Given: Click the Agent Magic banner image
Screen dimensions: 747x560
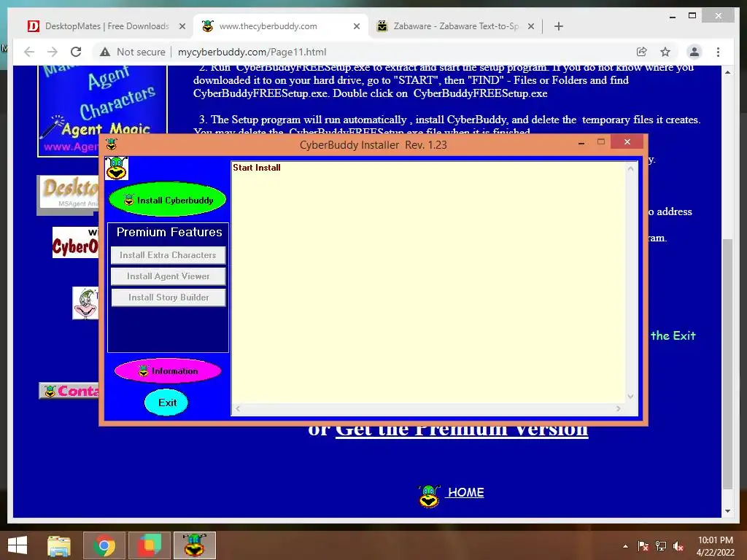Looking at the screenshot, I should click(102, 111).
